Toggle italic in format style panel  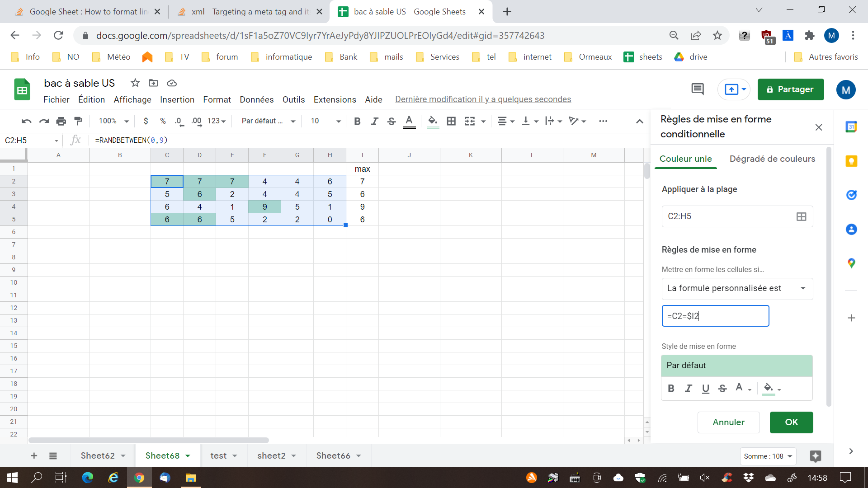(688, 388)
